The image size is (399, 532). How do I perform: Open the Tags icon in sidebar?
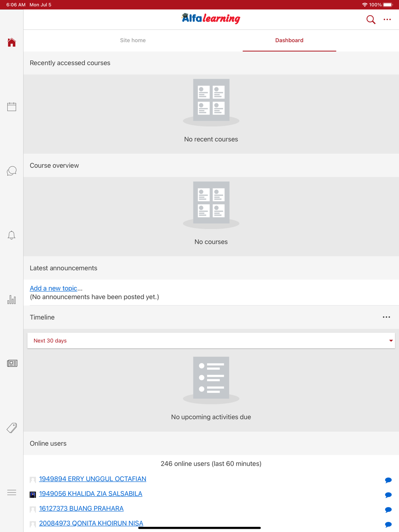(x=12, y=428)
